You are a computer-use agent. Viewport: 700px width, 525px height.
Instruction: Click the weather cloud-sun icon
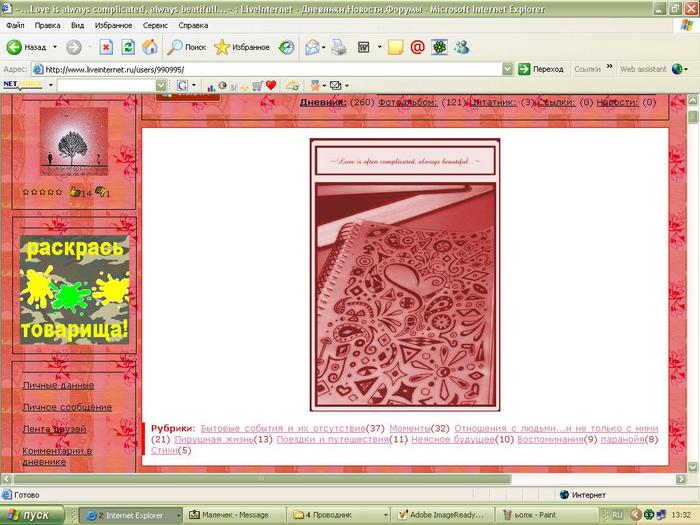tap(292, 85)
